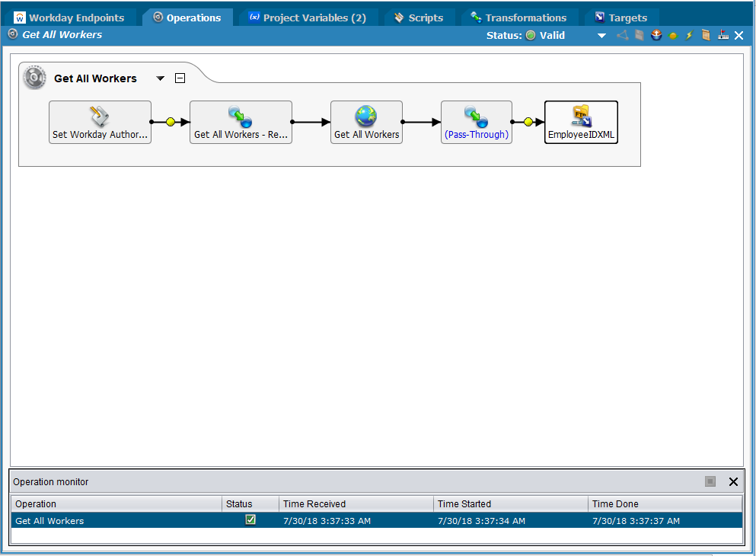Screen dimensions: 756x556
Task: Click the blue (Pass-Through) transformation link
Action: pyautogui.click(x=477, y=134)
